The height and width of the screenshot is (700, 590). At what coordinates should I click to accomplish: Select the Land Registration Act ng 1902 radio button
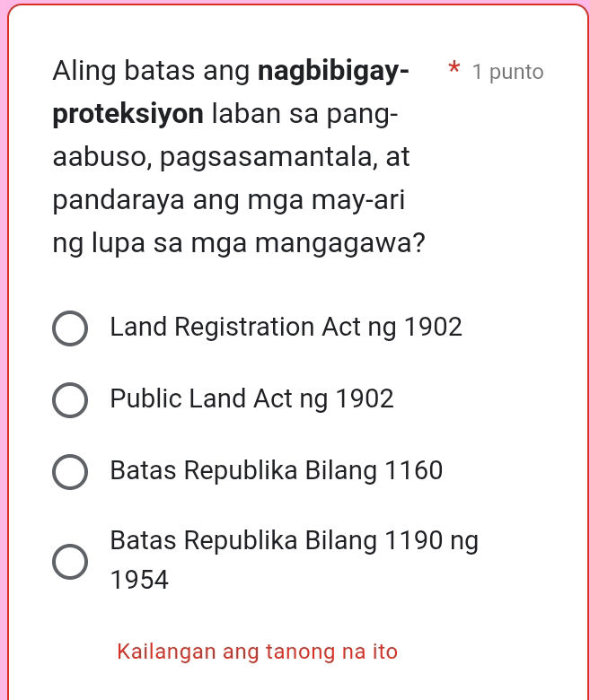(70, 328)
